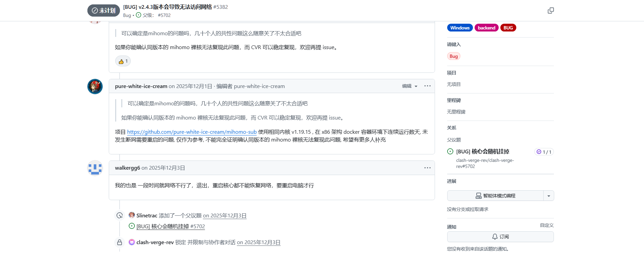This screenshot has width=644, height=257.
Task: Click clash-verge-rev small avatar in timeline
Action: click(x=132, y=242)
